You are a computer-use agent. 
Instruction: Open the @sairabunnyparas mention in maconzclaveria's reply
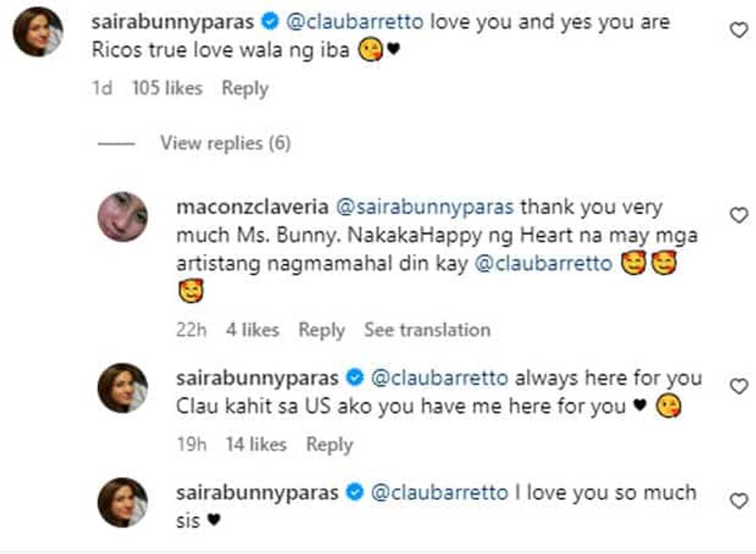pos(425,207)
